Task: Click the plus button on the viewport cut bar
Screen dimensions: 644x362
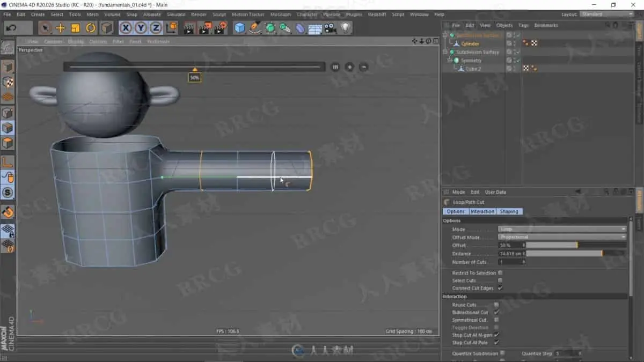Action: [x=349, y=67]
